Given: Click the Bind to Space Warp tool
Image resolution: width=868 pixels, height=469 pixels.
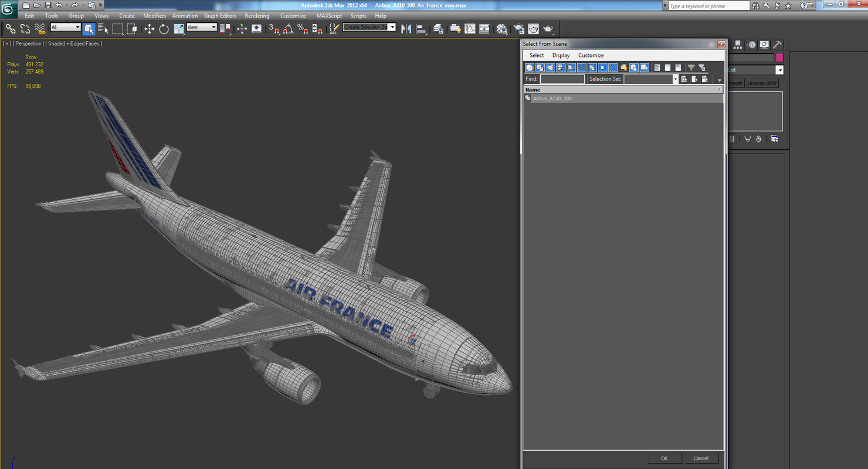Looking at the screenshot, I should click(40, 29).
